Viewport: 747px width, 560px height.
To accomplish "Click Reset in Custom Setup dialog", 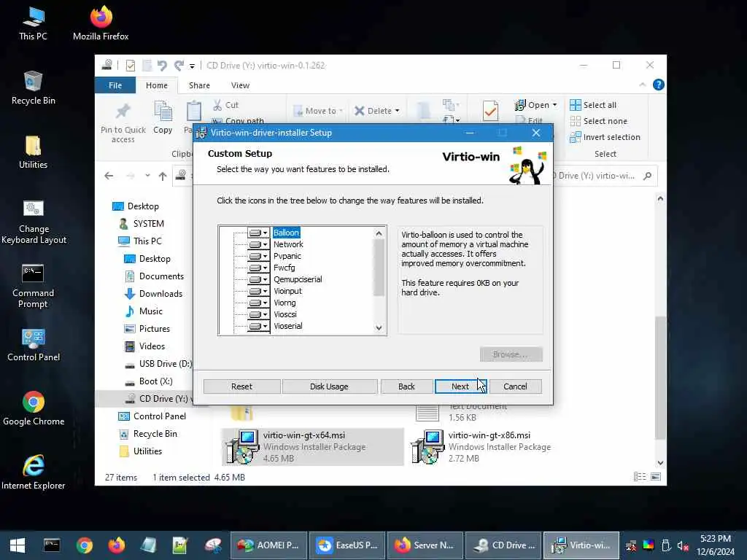I will tap(241, 386).
